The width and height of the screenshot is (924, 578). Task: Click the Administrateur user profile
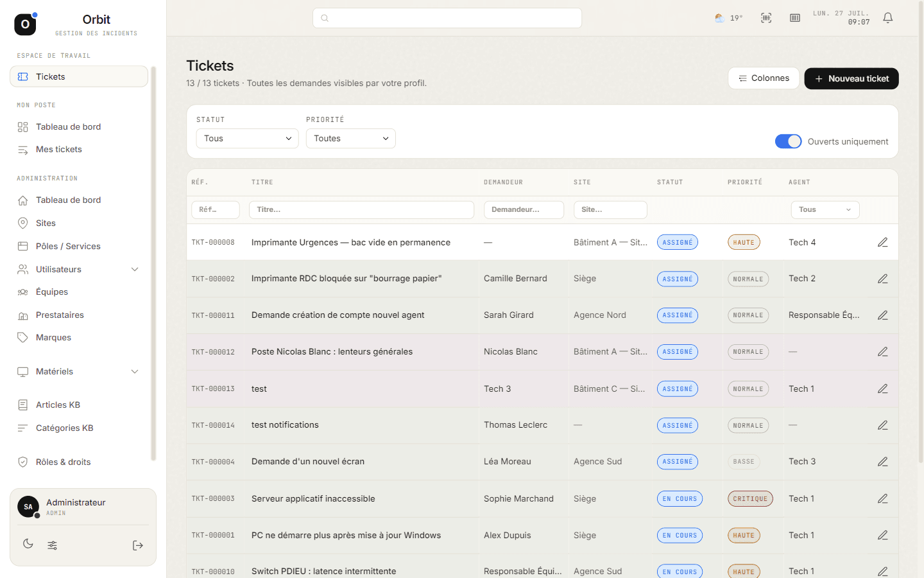click(x=83, y=507)
